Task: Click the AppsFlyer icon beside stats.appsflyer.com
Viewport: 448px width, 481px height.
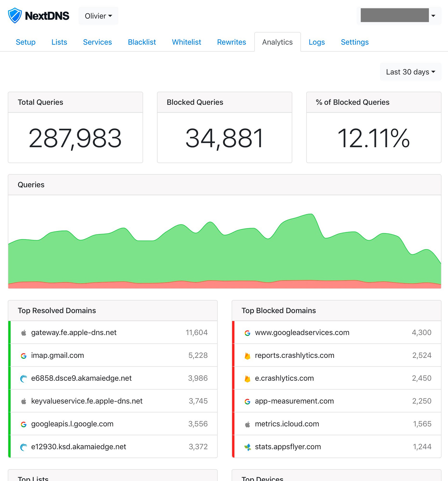Action: coord(247,447)
